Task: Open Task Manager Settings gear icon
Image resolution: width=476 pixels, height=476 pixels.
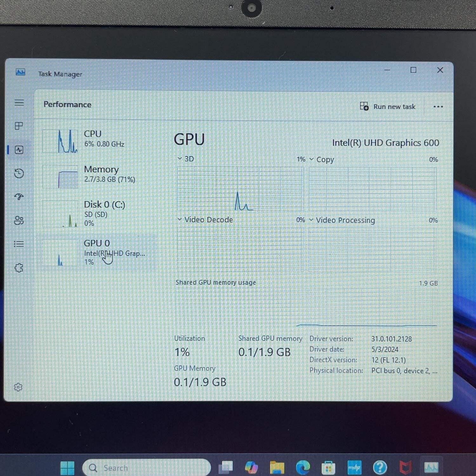Action: tap(18, 387)
